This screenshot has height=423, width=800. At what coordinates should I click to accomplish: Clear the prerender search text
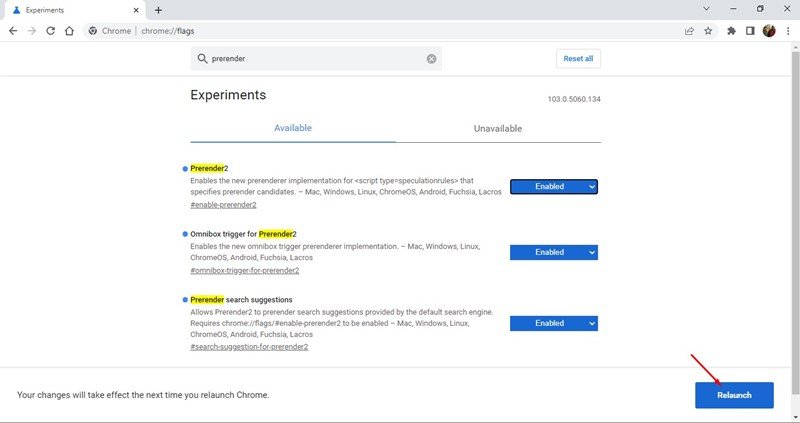tap(432, 59)
